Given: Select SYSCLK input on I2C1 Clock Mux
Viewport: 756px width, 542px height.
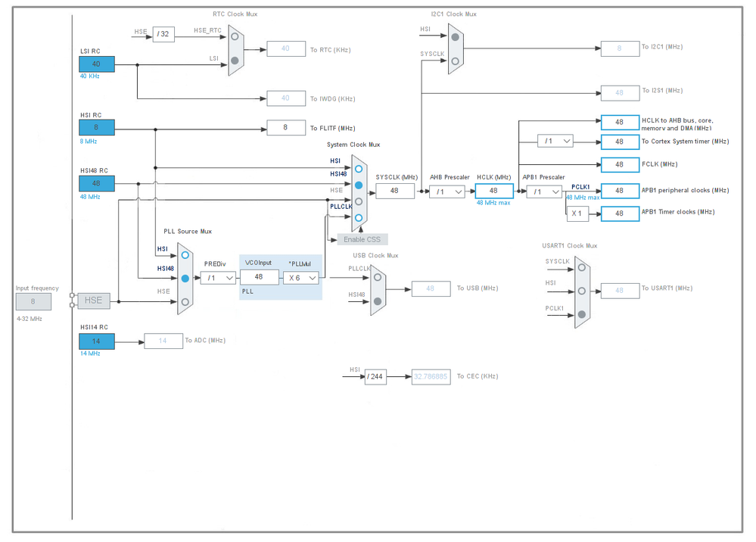Looking at the screenshot, I should click(x=455, y=61).
